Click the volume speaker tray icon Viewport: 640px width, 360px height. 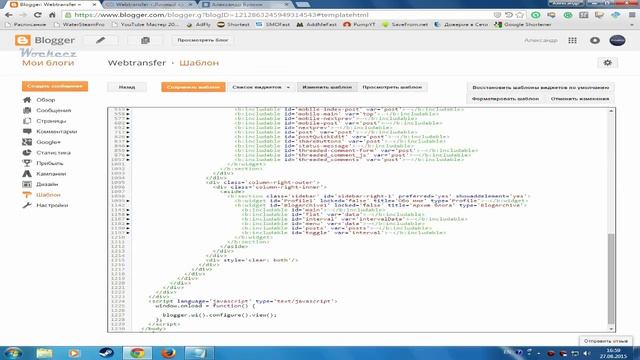(x=587, y=353)
